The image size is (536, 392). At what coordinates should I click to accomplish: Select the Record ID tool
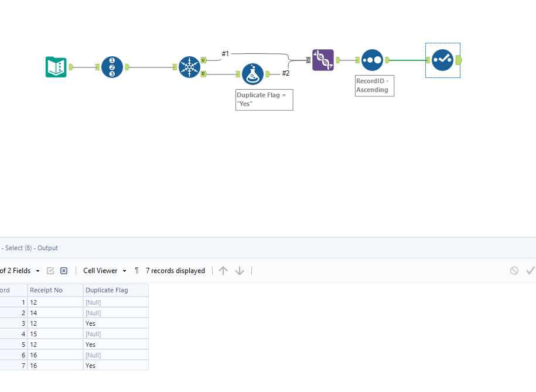(112, 67)
